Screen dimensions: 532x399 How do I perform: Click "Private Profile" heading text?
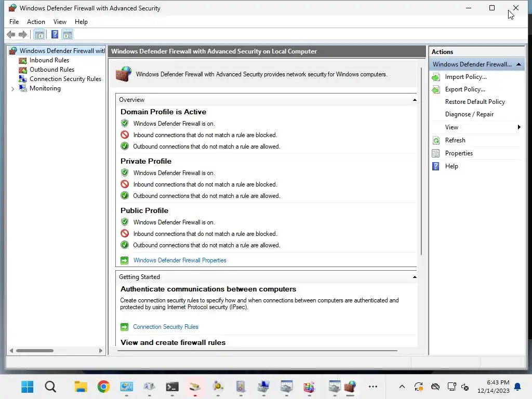tap(146, 161)
